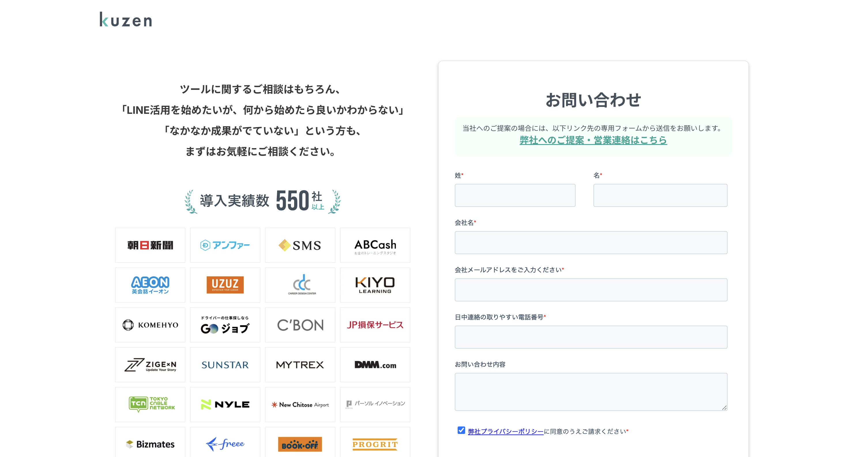868x457 pixels.
Task: Toggle the privacy policy consent checkbox
Action: pyautogui.click(x=461, y=430)
